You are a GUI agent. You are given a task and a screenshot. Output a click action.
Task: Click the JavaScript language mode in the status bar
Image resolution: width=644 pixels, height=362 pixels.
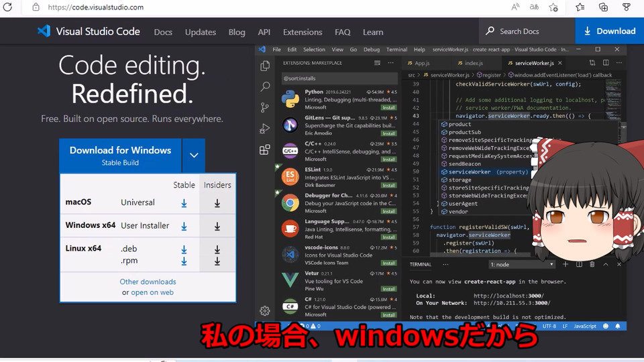585,326
